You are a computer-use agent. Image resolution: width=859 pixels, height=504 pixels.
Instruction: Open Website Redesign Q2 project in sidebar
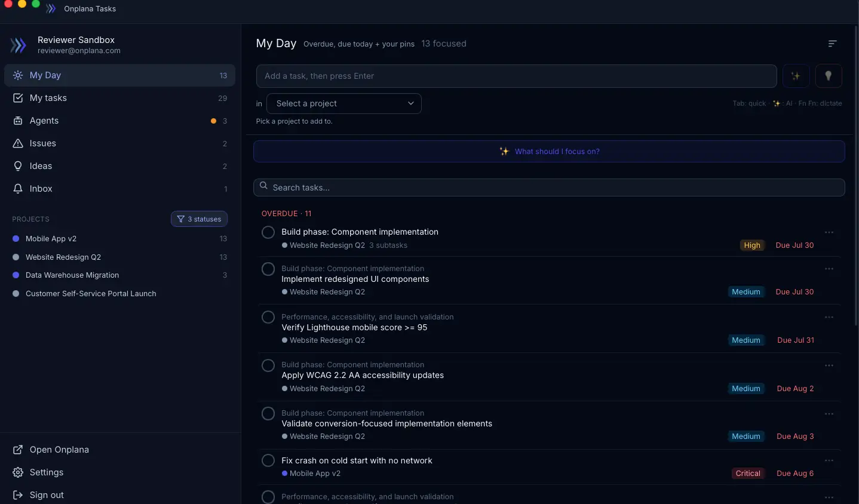tap(119, 257)
